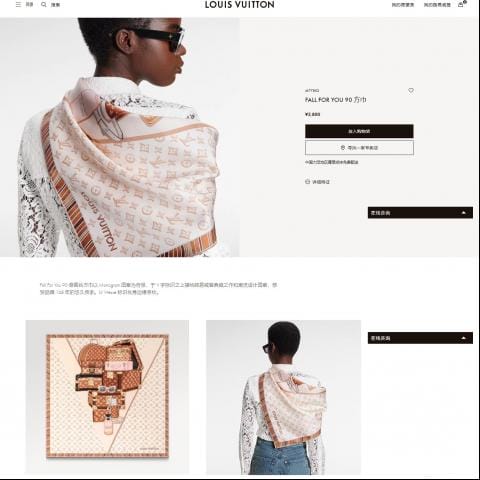
Task: Click the menu label beside hamburger icon
Action: pyautogui.click(x=30, y=5)
